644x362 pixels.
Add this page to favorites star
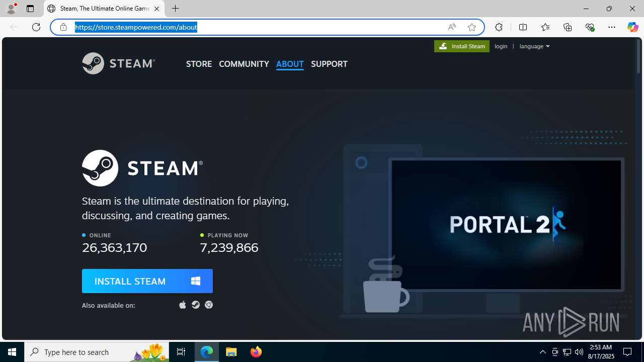(x=472, y=27)
